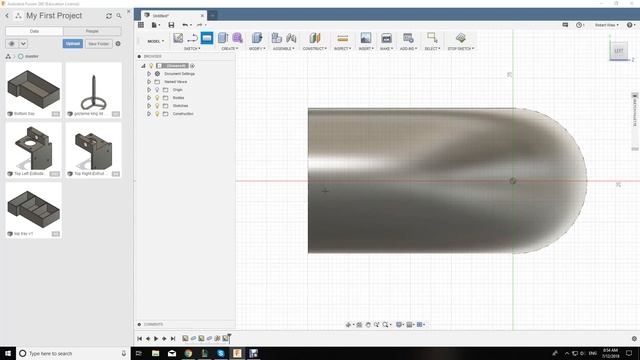The height and width of the screenshot is (360, 640).
Task: Click the New Component icon in Assemble
Action: (277, 38)
